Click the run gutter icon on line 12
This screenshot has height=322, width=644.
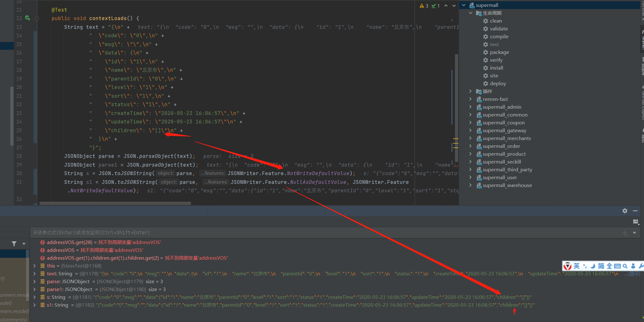click(x=28, y=18)
